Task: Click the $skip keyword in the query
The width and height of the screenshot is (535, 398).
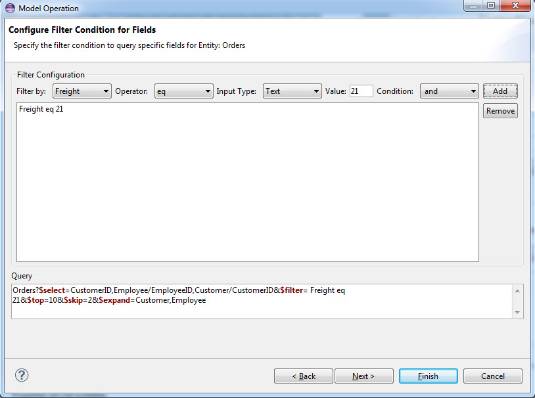Action: click(73, 301)
